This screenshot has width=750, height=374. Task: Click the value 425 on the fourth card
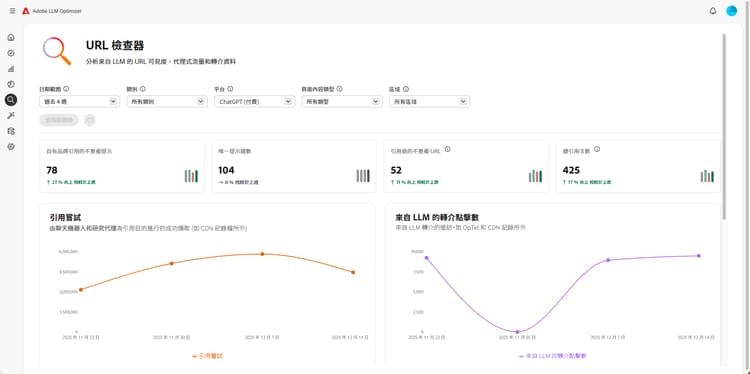click(571, 170)
